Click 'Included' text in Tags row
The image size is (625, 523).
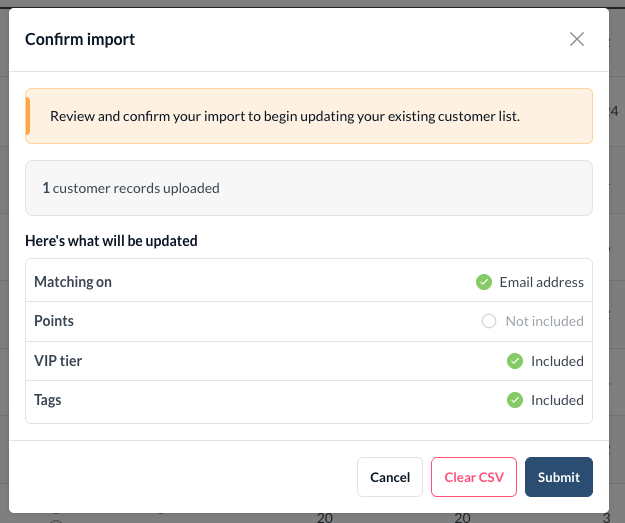pyautogui.click(x=557, y=400)
